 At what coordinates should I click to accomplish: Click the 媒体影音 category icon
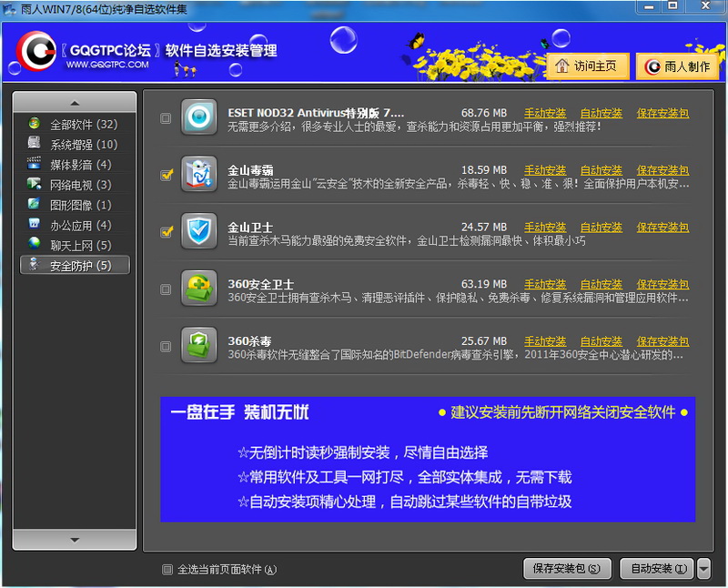(x=34, y=164)
